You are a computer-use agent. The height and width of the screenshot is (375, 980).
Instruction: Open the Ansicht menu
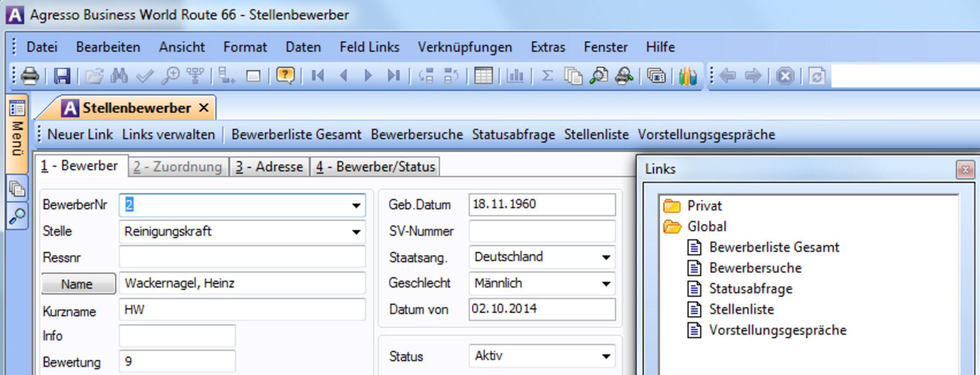182,47
